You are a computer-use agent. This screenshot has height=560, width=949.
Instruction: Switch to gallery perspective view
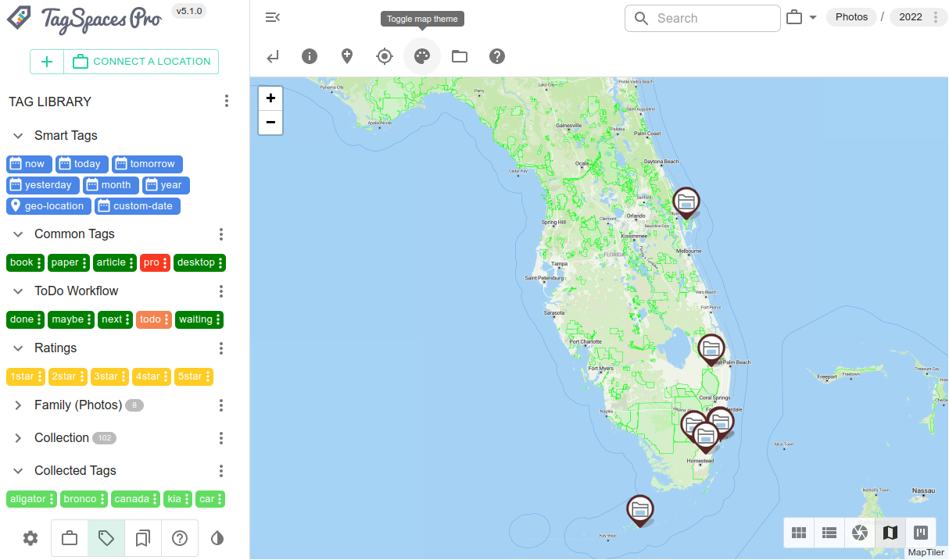[x=860, y=533]
